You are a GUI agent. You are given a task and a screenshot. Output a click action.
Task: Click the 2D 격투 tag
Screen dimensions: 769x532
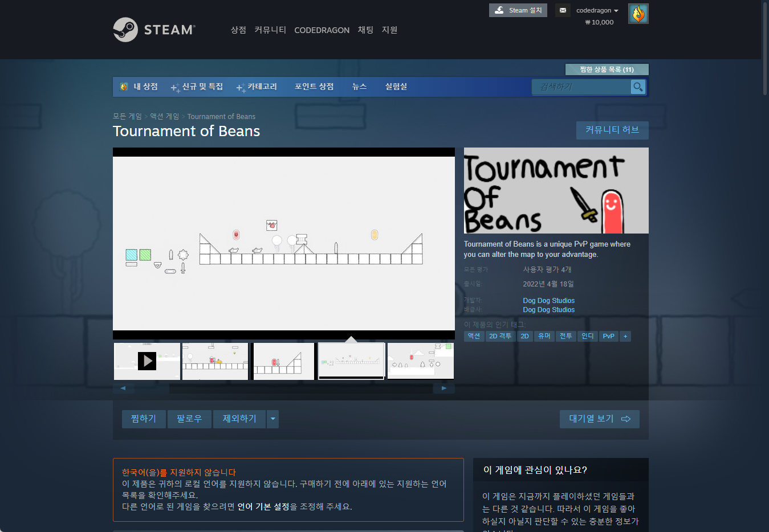click(x=501, y=336)
